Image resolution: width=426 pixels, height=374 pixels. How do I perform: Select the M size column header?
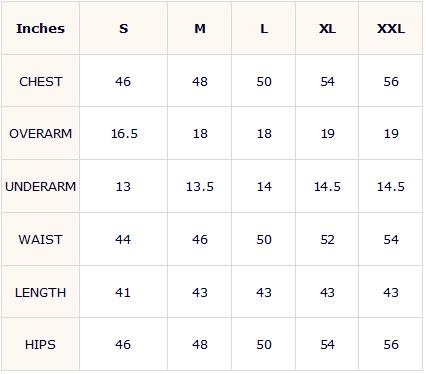[x=200, y=29]
